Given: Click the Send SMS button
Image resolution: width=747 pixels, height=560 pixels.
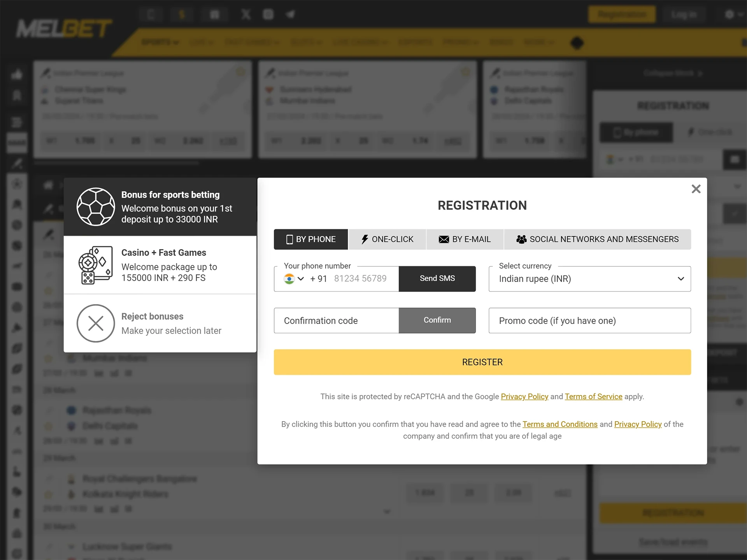Looking at the screenshot, I should click(437, 278).
